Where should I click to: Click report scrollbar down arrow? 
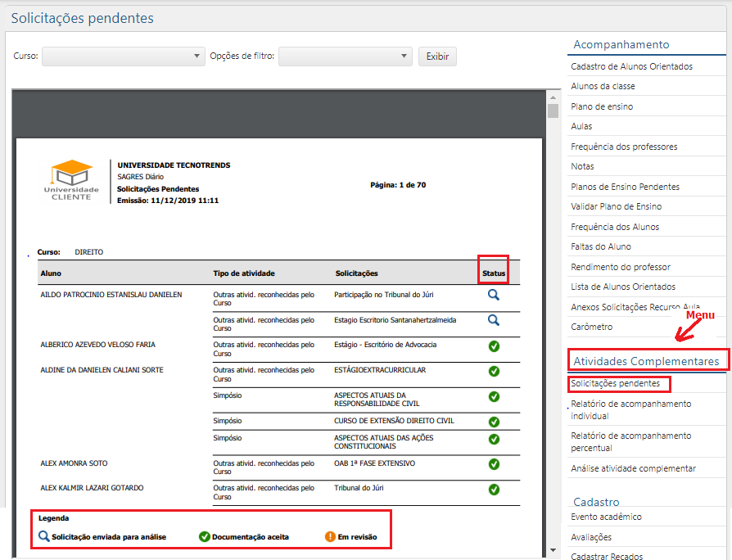[x=554, y=549]
